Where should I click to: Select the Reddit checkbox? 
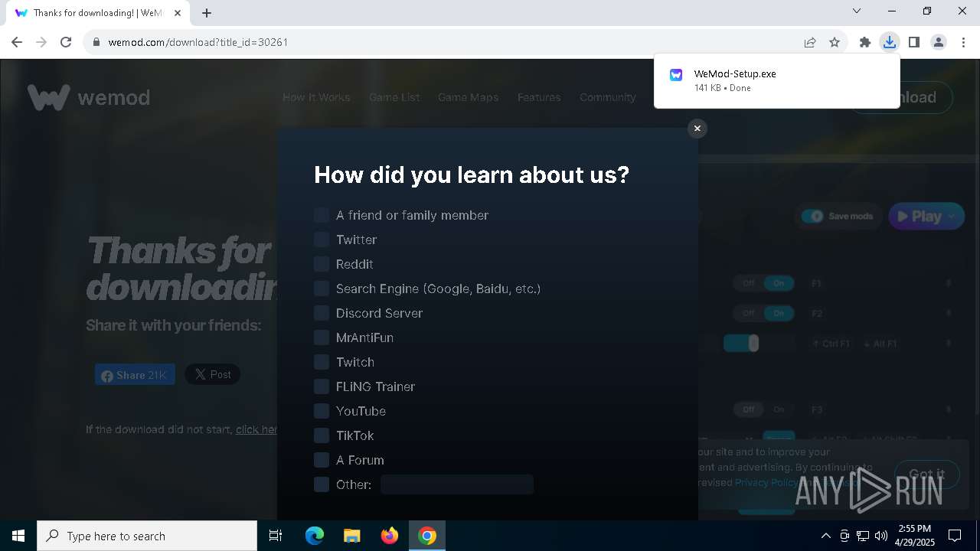click(322, 264)
